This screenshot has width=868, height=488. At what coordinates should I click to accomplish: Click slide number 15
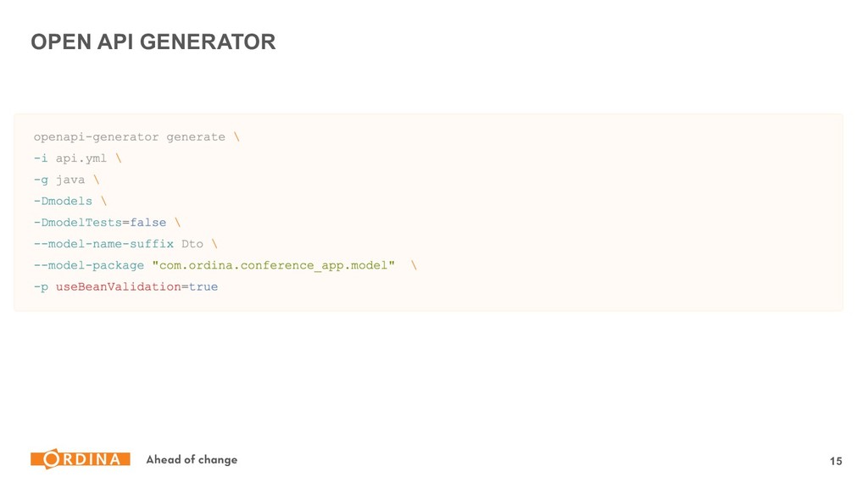tap(835, 461)
